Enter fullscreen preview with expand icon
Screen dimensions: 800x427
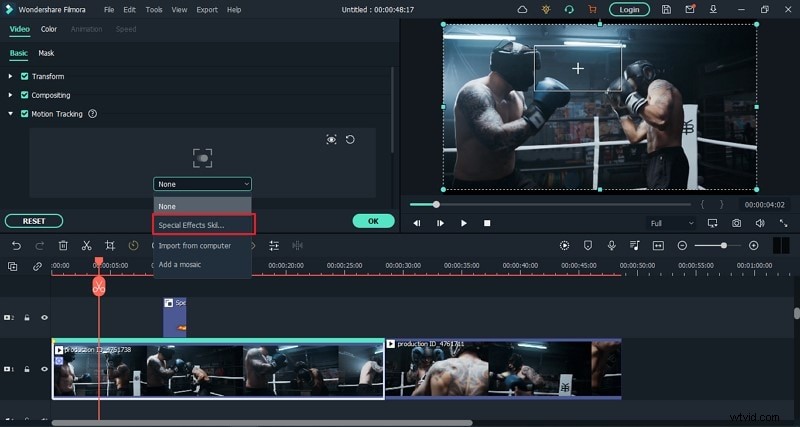click(x=783, y=223)
